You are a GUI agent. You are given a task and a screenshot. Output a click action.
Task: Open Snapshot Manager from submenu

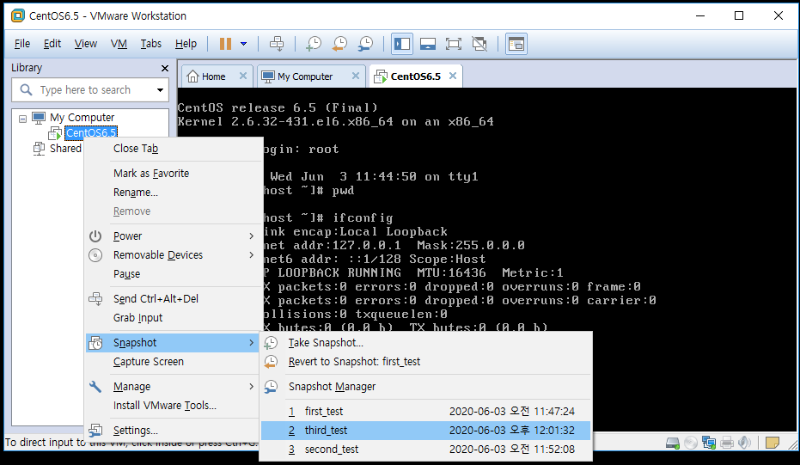coord(426,386)
